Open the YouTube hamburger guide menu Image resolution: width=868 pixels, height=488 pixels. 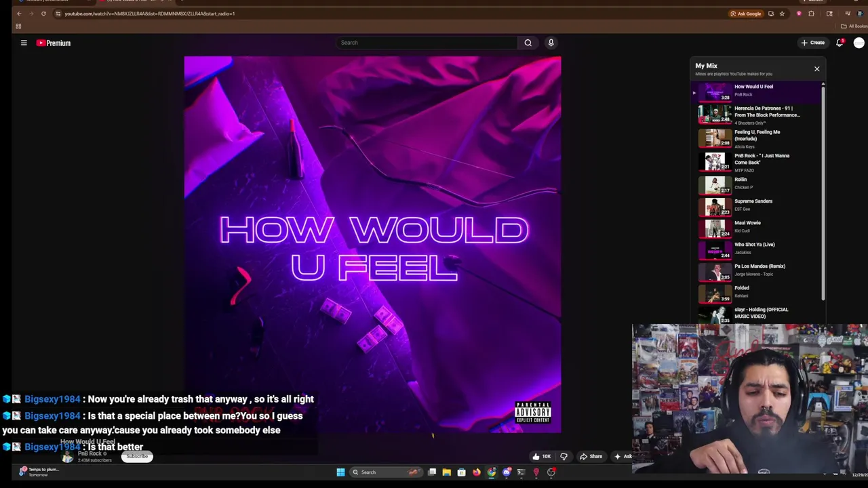click(x=24, y=43)
